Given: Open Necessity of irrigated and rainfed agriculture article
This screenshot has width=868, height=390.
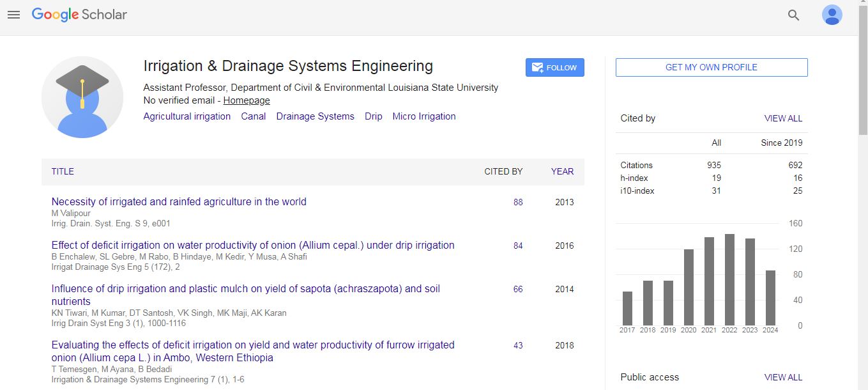Looking at the screenshot, I should (x=179, y=202).
